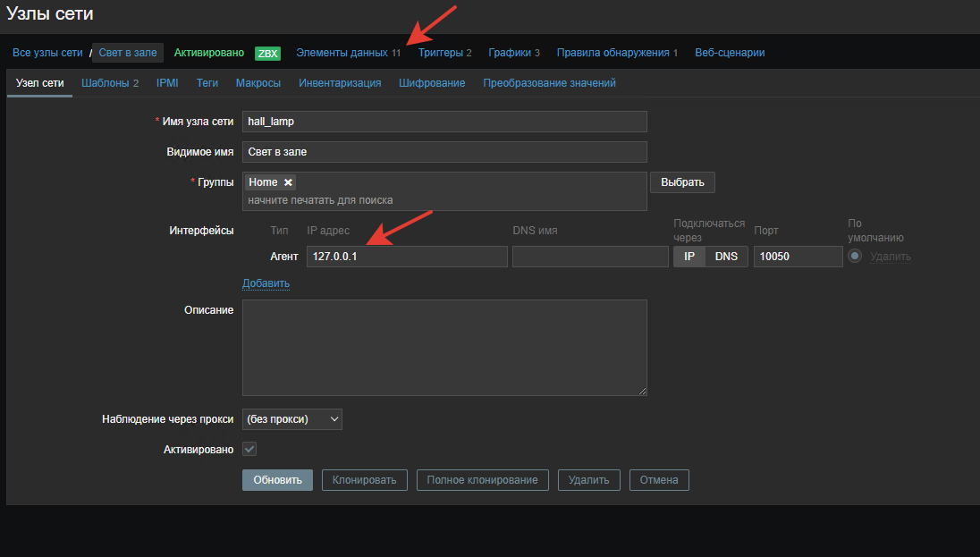Open the Templates tab
980x557 pixels.
pyautogui.click(x=109, y=83)
